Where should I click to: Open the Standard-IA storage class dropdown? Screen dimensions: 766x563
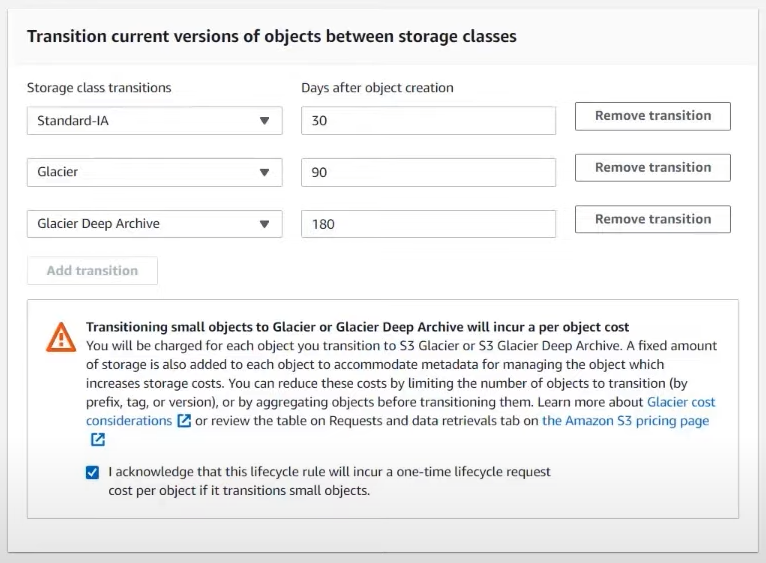click(x=153, y=121)
